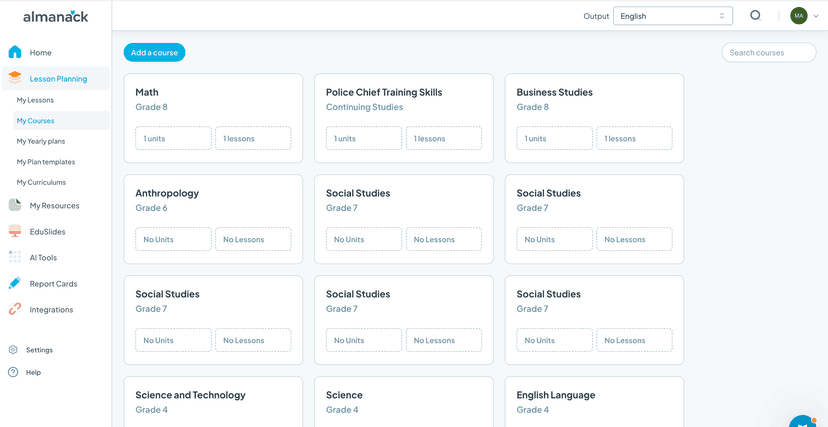The height and width of the screenshot is (427, 828).
Task: Click No Lessons under Anthropology course
Action: (x=253, y=239)
